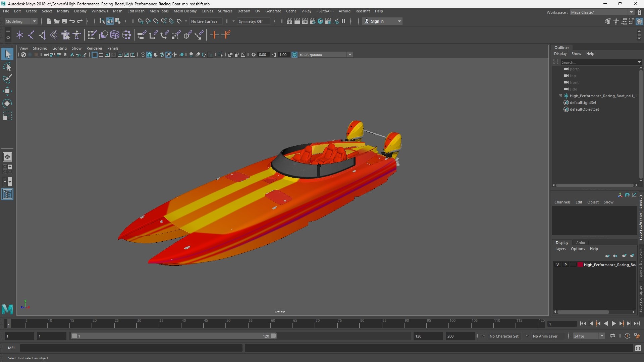Click the Create new layer icon
Viewport: 644px width, 362px height.
[624, 256]
